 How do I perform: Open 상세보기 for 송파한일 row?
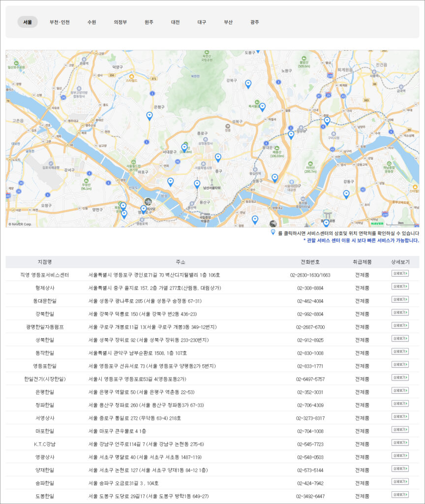pos(400,482)
